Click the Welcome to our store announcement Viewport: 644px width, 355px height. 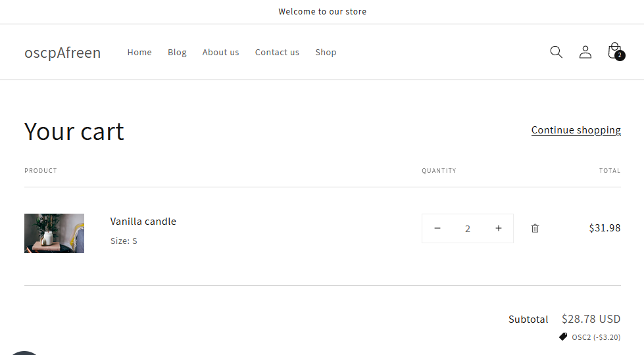click(322, 12)
